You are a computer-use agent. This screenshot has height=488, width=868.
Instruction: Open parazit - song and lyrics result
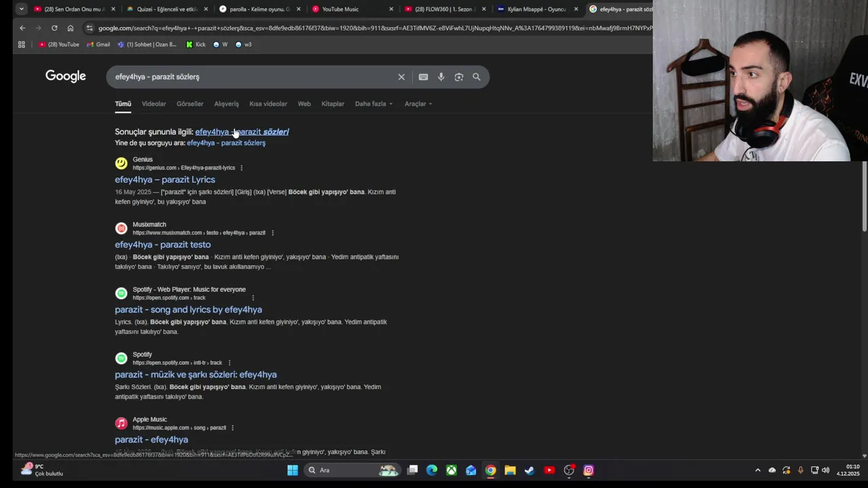189,310
